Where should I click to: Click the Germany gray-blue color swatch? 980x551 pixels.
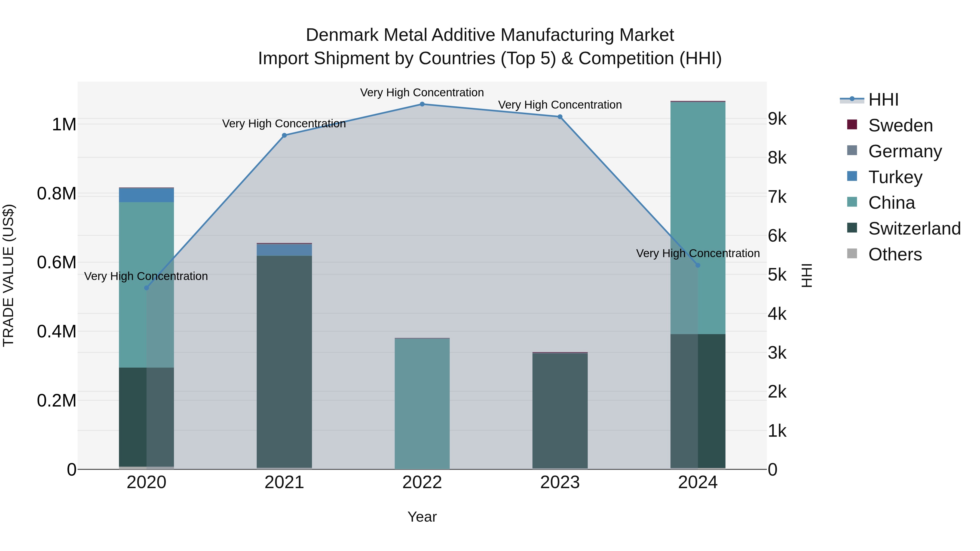coord(852,150)
